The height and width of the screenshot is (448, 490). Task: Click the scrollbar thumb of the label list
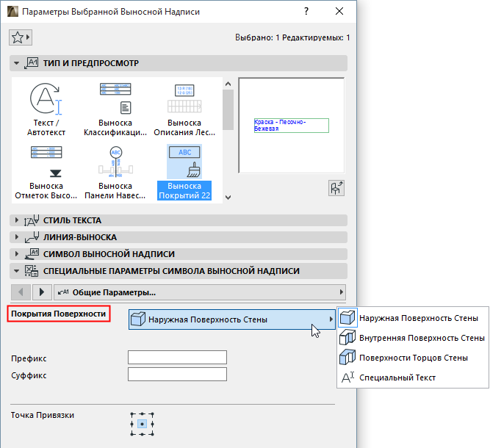click(228, 109)
